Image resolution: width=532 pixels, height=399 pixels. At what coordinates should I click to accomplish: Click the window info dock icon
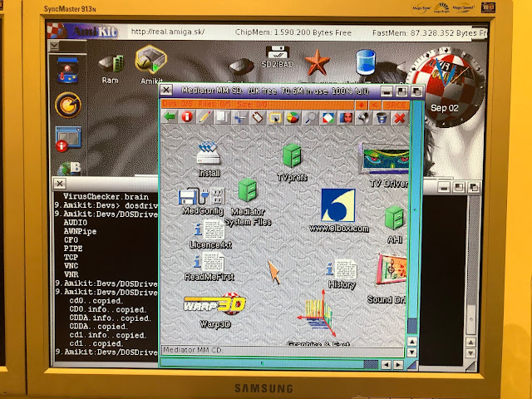point(68,139)
